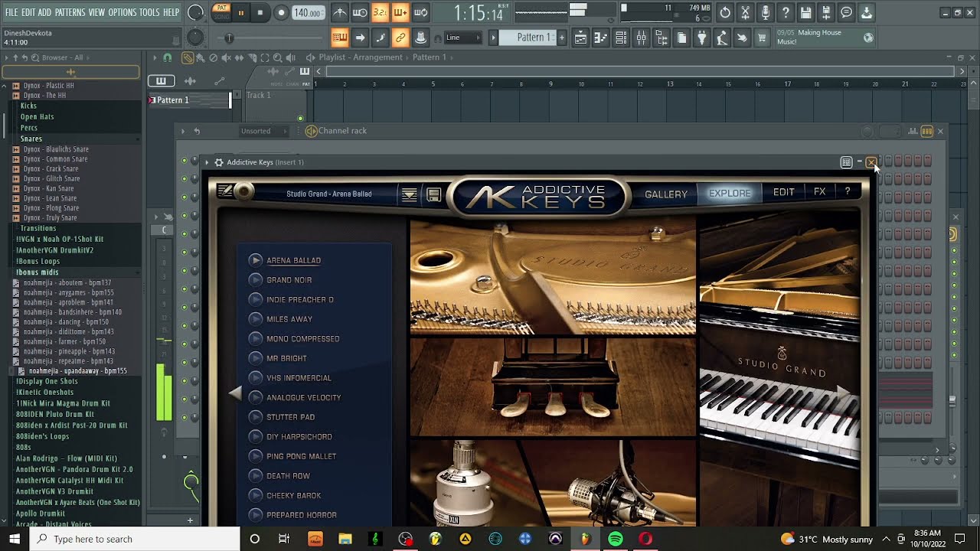Set the tempo field showing 140
The height and width of the screenshot is (551, 980).
click(307, 13)
